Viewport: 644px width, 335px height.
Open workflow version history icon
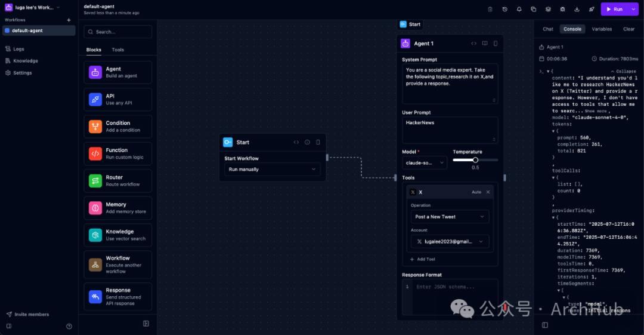pyautogui.click(x=505, y=9)
